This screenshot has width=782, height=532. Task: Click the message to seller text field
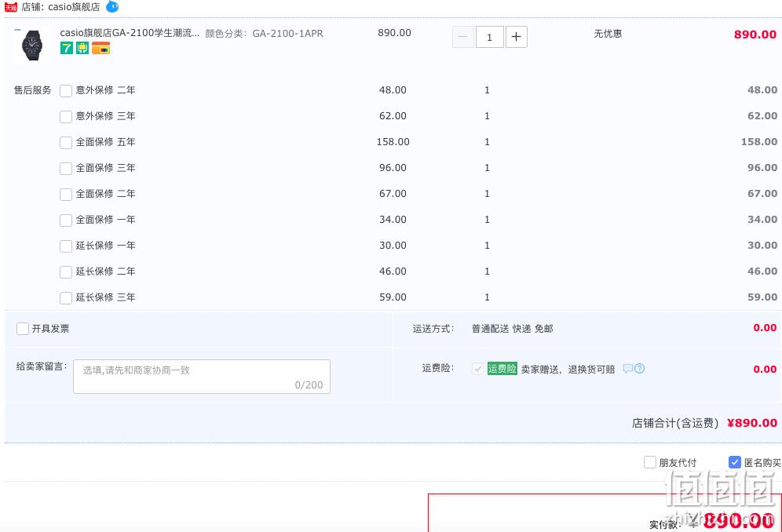click(202, 377)
